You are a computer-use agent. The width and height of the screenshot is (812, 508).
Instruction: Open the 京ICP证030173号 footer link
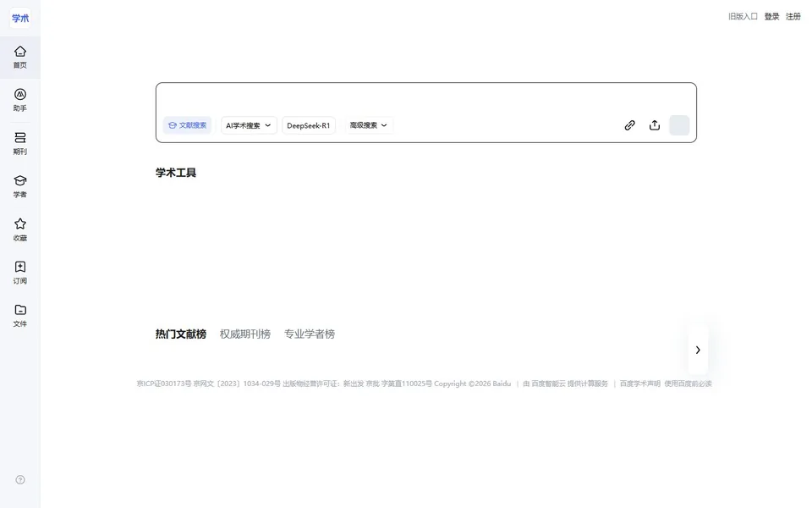(163, 384)
